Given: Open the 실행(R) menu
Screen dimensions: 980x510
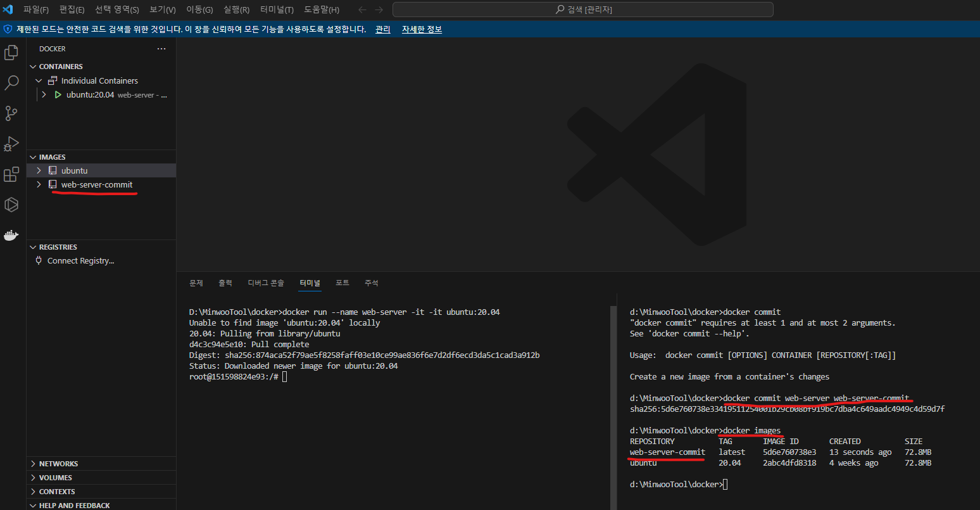Looking at the screenshot, I should (x=236, y=10).
